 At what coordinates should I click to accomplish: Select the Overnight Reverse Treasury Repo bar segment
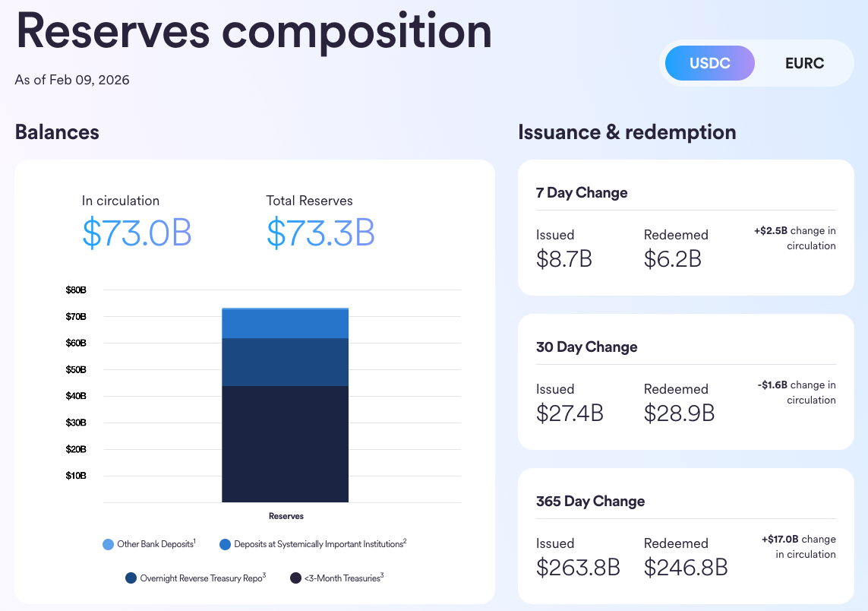coord(285,362)
